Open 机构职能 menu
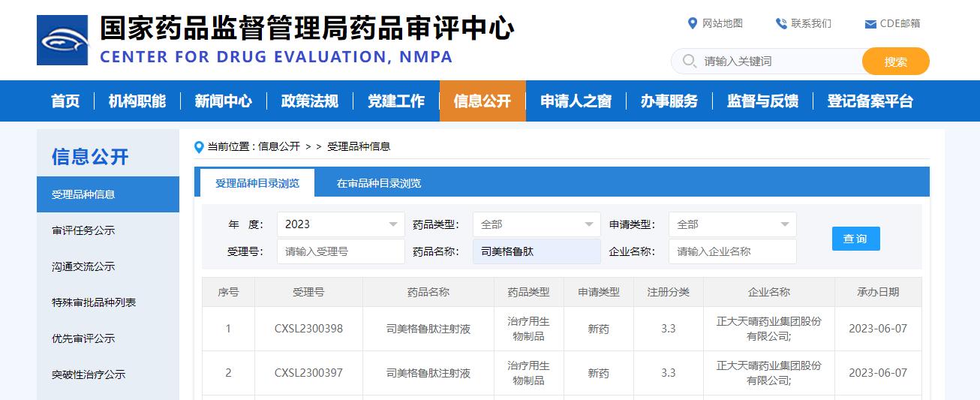The image size is (980, 400). point(137,101)
